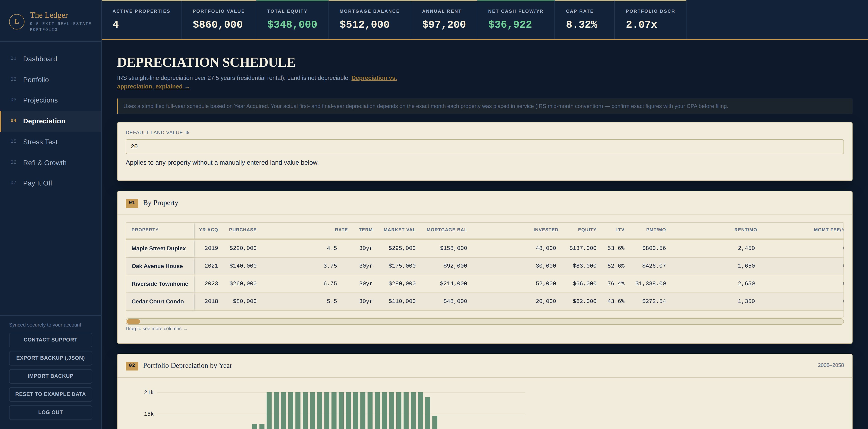868x429 pixels.
Task: Click the Portfolio DSCR 2.07x stat
Action: (x=650, y=20)
